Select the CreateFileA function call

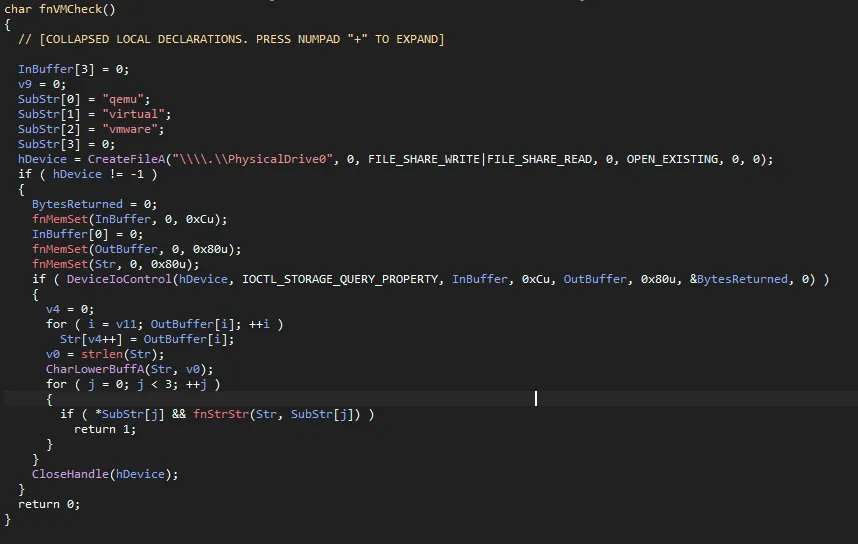pos(126,159)
